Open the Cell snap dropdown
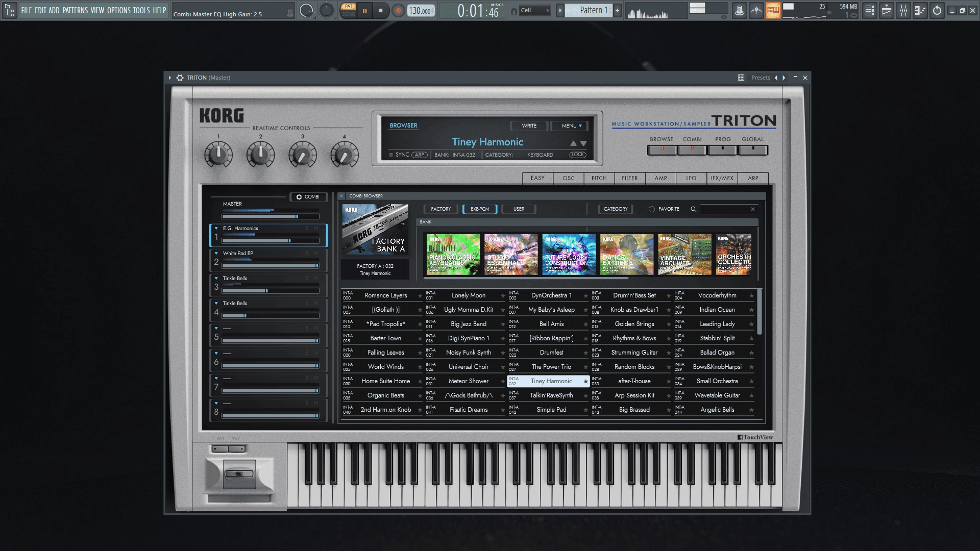This screenshot has height=551, width=980. [x=534, y=10]
